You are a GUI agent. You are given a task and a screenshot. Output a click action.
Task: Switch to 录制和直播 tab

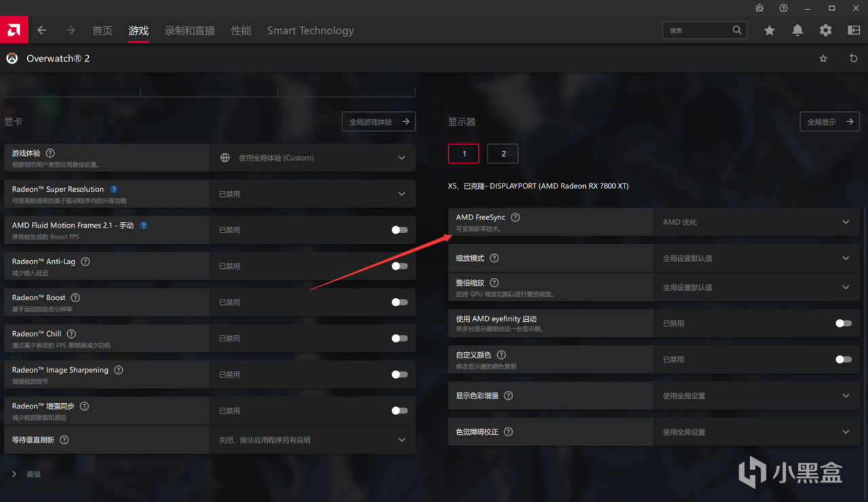click(190, 30)
